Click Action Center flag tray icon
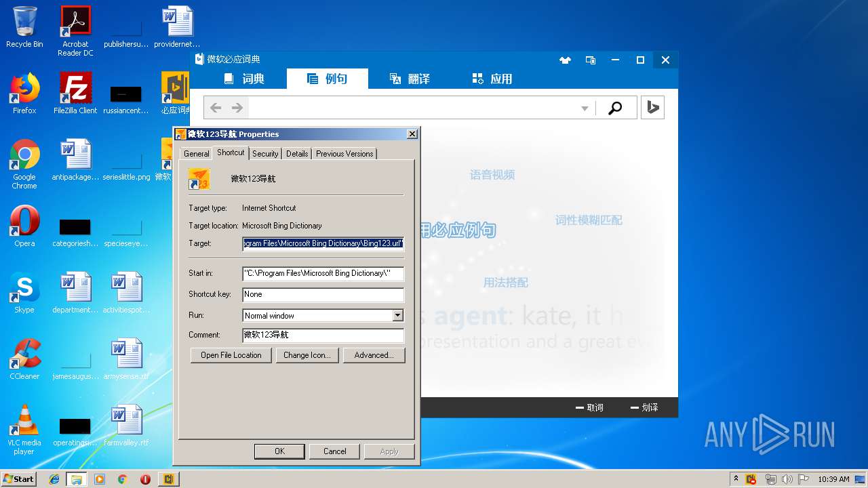Image resolution: width=868 pixels, height=488 pixels. point(803,479)
